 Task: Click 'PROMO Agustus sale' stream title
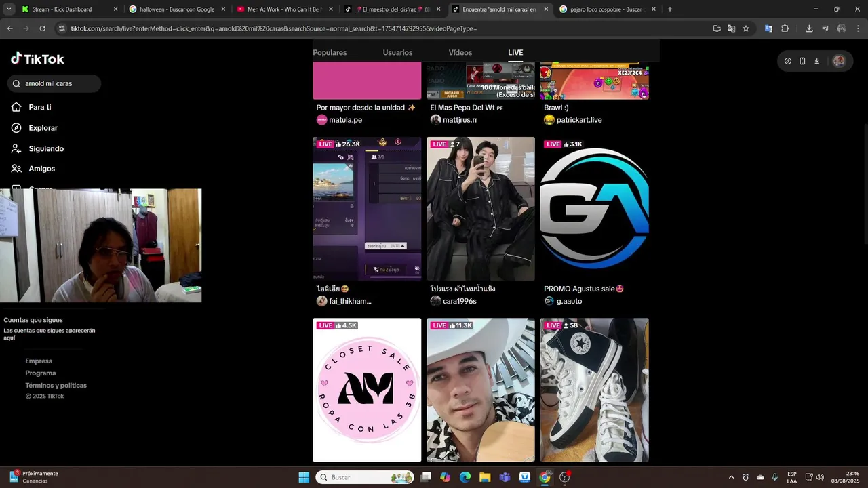pos(584,289)
